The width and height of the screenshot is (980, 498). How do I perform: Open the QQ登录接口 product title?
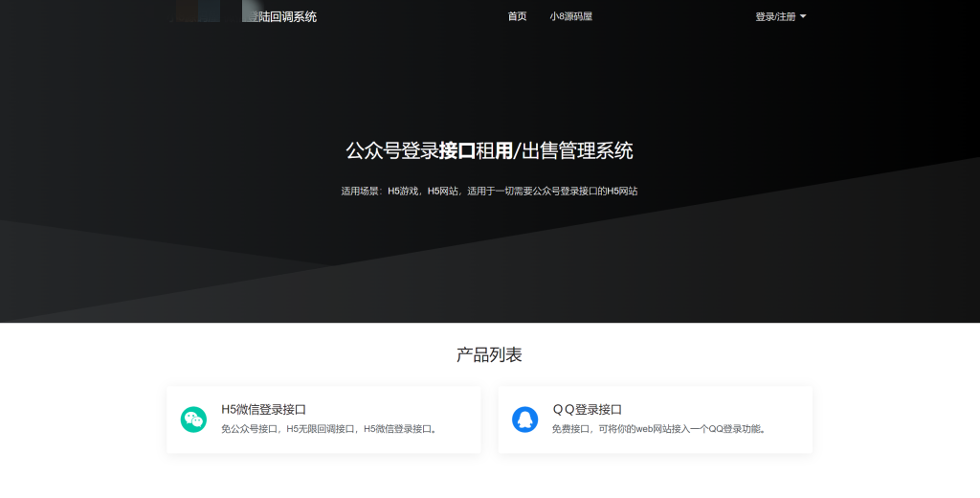tap(587, 409)
